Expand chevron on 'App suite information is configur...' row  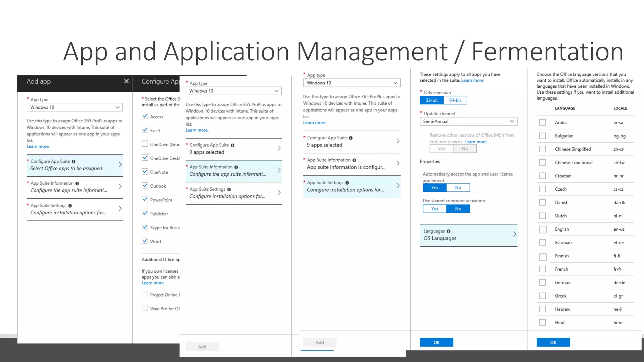click(x=398, y=163)
